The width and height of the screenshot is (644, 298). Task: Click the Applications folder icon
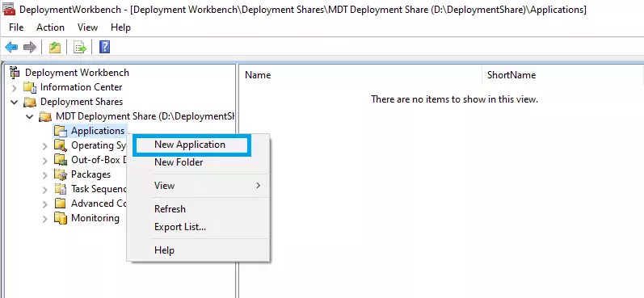pyautogui.click(x=61, y=131)
